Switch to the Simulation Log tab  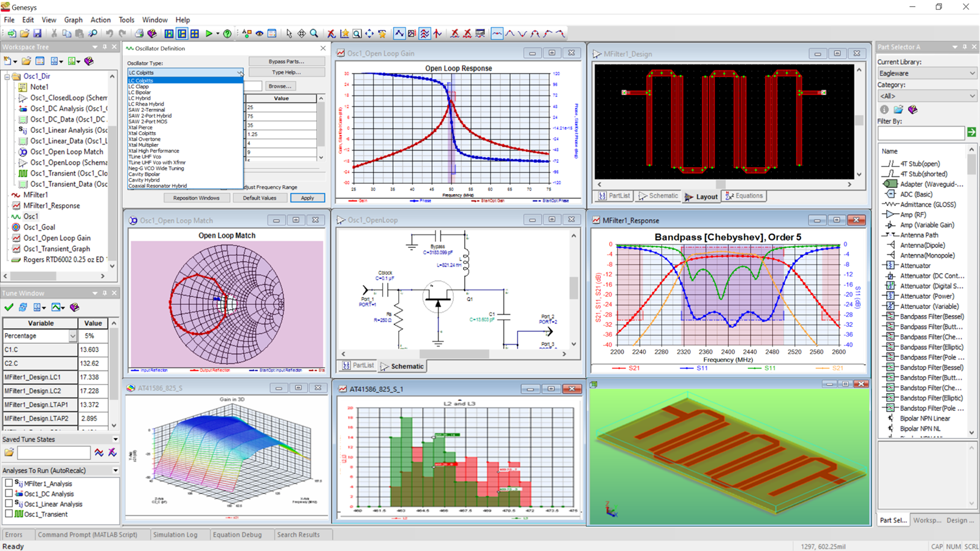(175, 534)
